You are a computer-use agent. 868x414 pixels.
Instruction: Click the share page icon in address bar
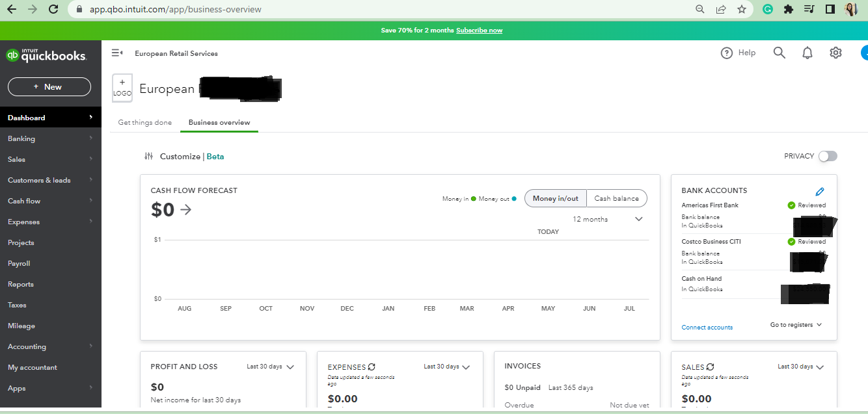[x=721, y=9]
